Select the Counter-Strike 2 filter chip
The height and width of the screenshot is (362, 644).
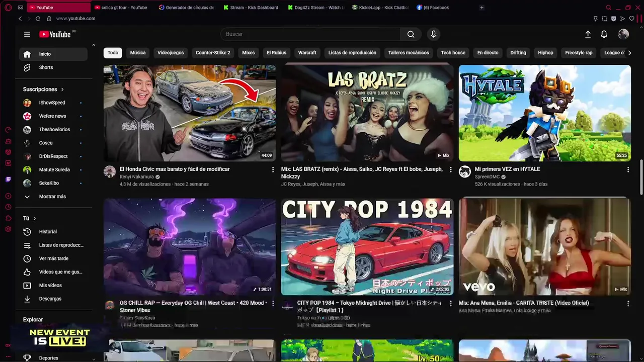click(213, 53)
